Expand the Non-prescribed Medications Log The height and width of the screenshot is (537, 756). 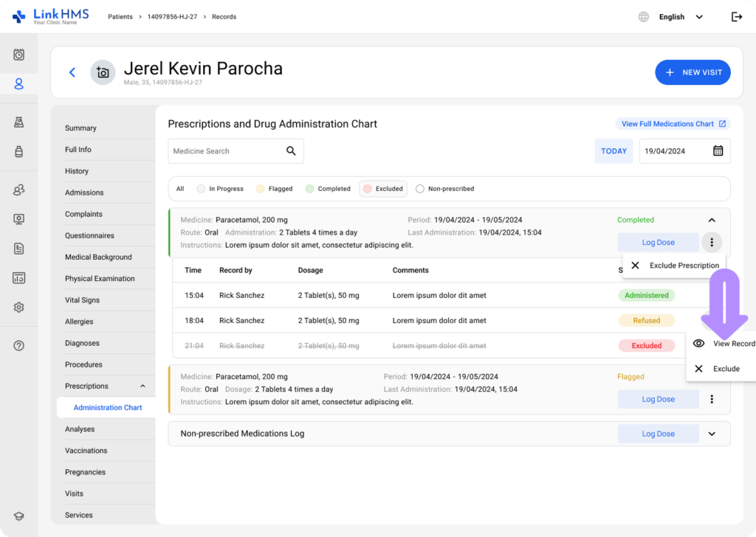(712, 434)
